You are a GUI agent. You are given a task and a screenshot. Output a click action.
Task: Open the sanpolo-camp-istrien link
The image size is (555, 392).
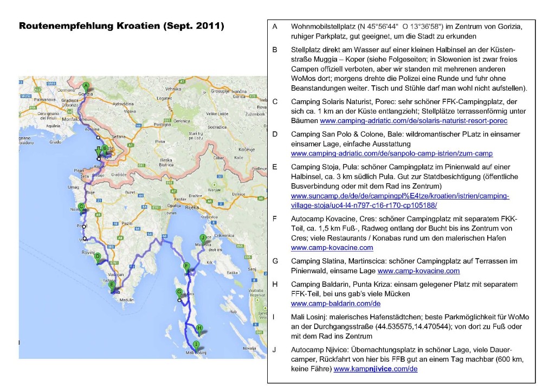pyautogui.click(x=392, y=153)
